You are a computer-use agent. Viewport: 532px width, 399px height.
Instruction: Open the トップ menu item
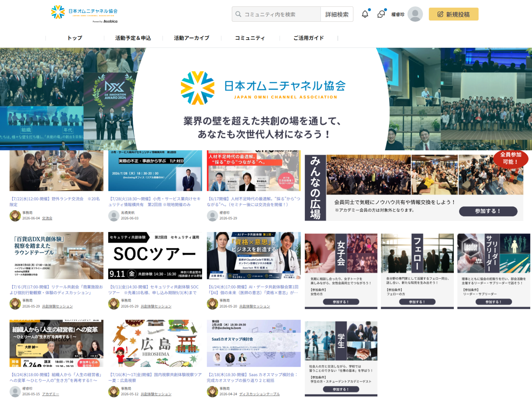coord(75,38)
